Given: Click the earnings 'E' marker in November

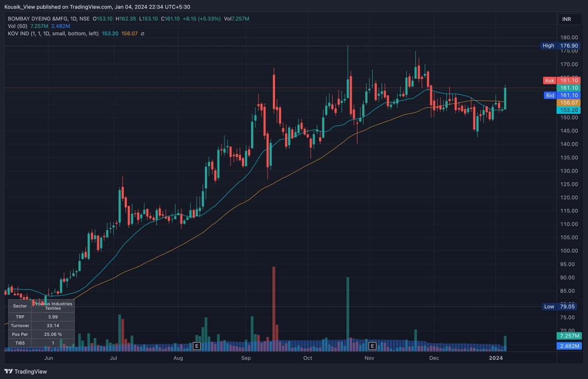Looking at the screenshot, I should (x=372, y=346).
